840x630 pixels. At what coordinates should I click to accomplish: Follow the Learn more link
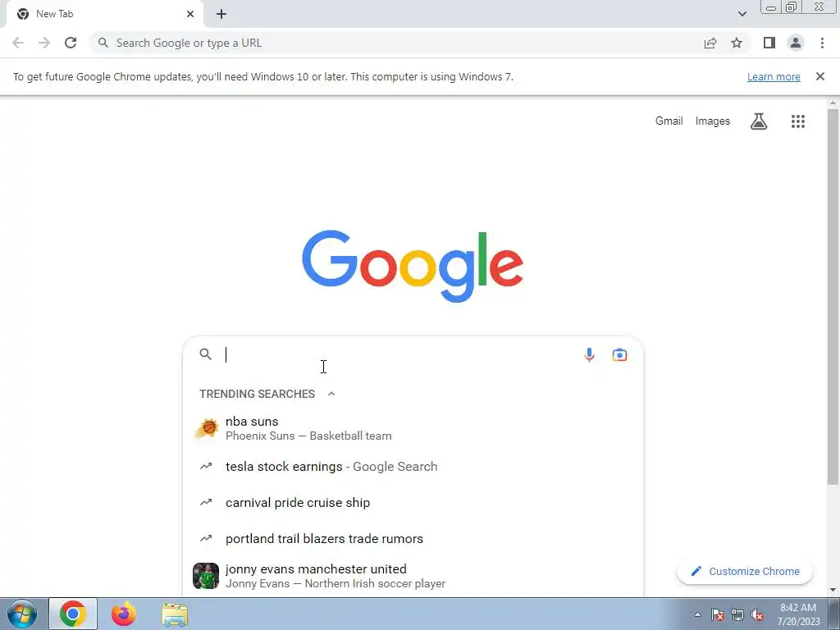774,76
